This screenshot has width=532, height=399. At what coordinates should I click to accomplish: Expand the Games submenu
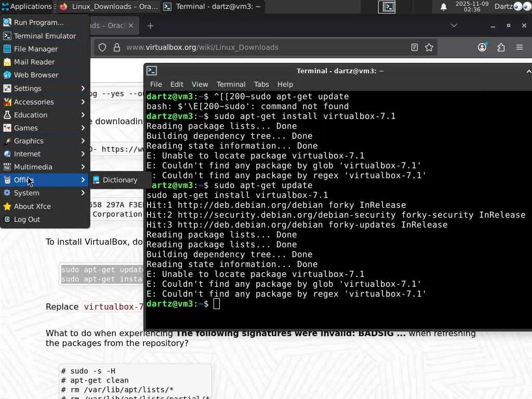click(x=45, y=128)
